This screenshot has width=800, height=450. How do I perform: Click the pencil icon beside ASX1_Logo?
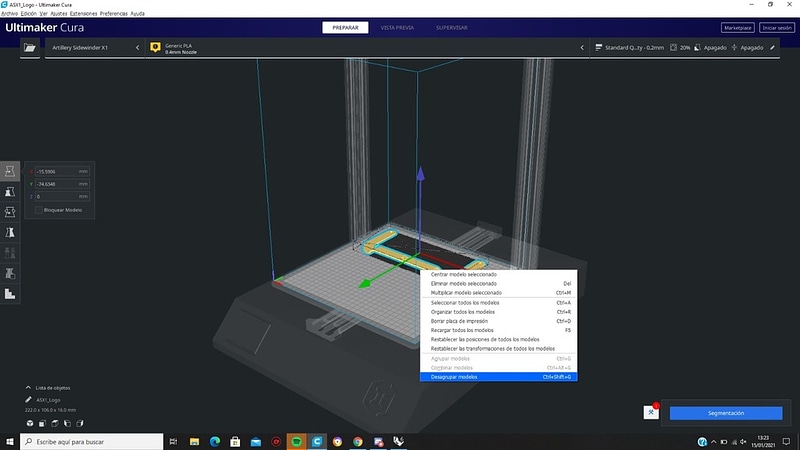point(29,400)
